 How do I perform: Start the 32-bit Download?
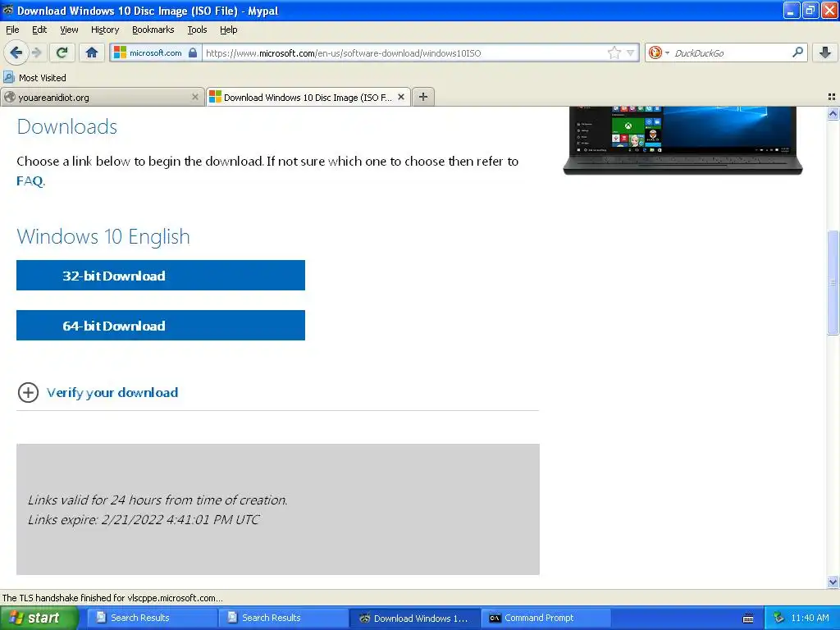click(161, 276)
